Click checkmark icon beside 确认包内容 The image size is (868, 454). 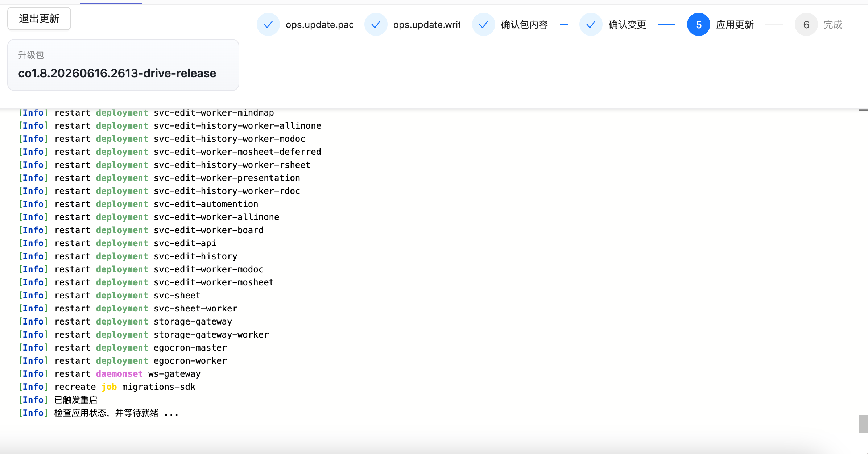coord(484,25)
